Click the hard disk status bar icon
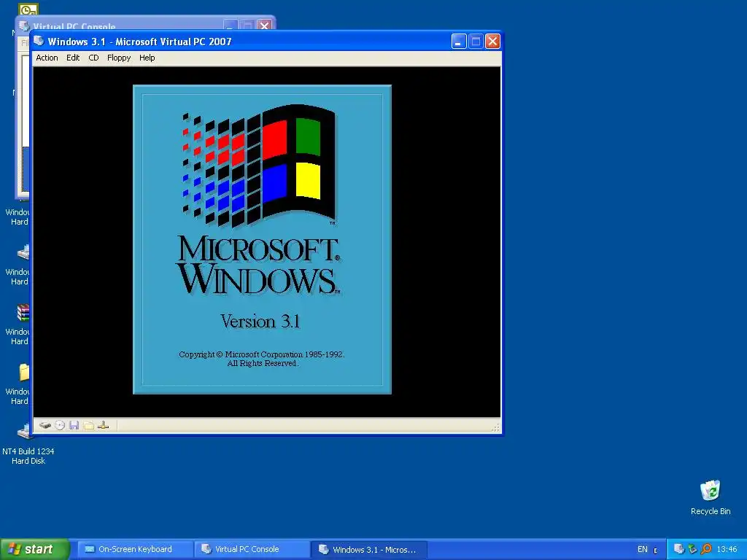The height and width of the screenshot is (560, 747). tap(45, 425)
